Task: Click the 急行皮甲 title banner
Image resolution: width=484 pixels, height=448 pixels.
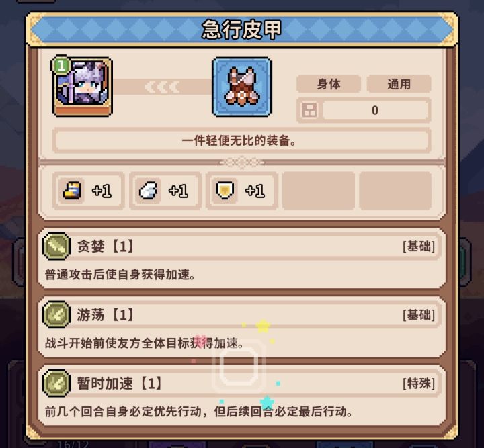Action: (x=242, y=30)
